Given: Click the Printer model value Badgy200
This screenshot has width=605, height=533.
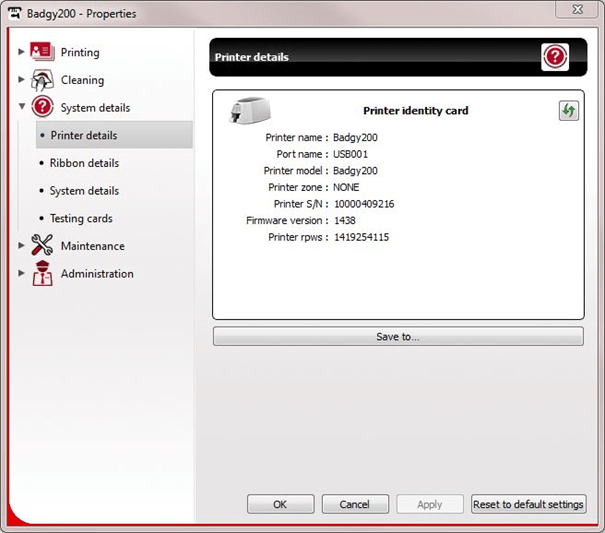Looking at the screenshot, I should coord(355,171).
